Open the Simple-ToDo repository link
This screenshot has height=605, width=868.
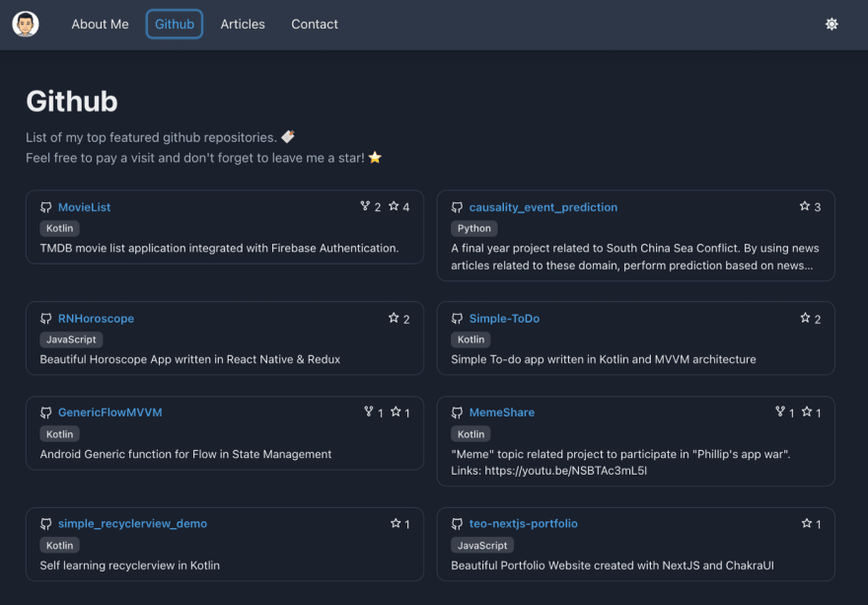(504, 319)
